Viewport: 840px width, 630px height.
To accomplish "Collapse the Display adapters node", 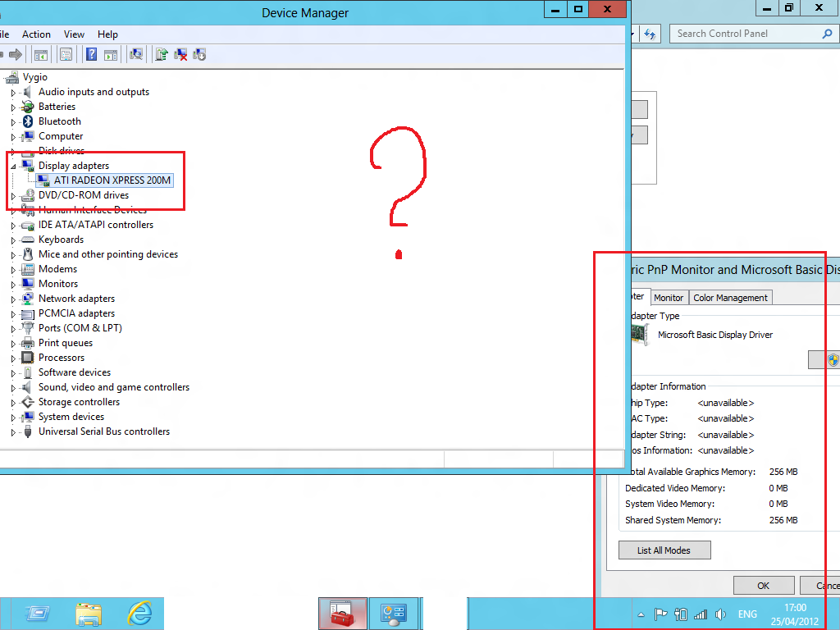I will [13, 167].
